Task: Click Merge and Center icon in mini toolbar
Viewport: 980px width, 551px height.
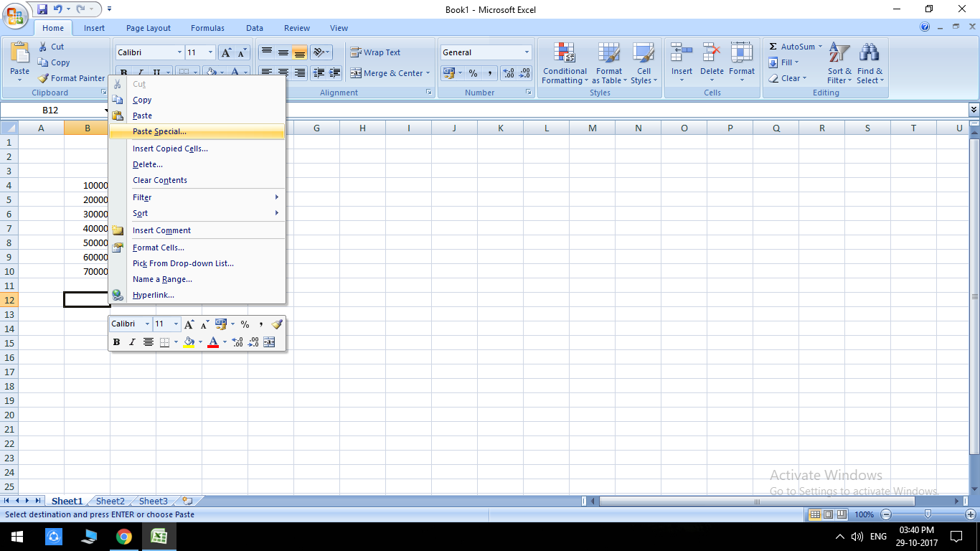Action: tap(269, 342)
